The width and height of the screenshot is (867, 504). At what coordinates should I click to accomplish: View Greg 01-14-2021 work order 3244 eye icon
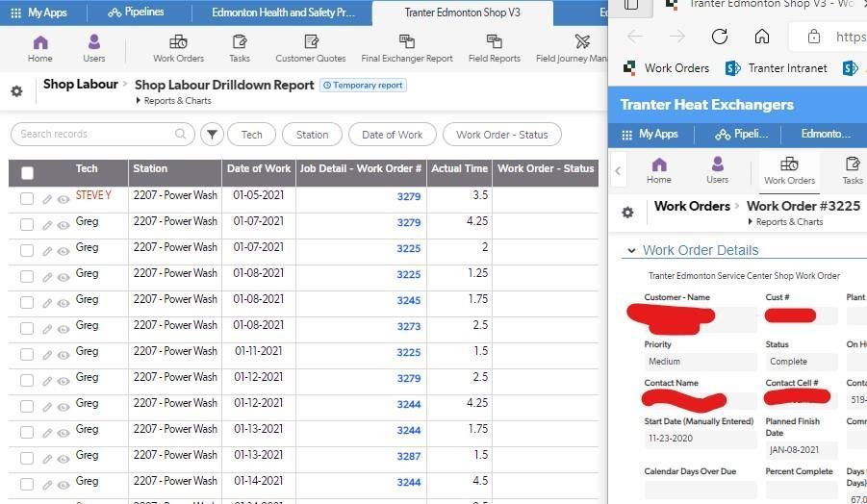pos(64,485)
